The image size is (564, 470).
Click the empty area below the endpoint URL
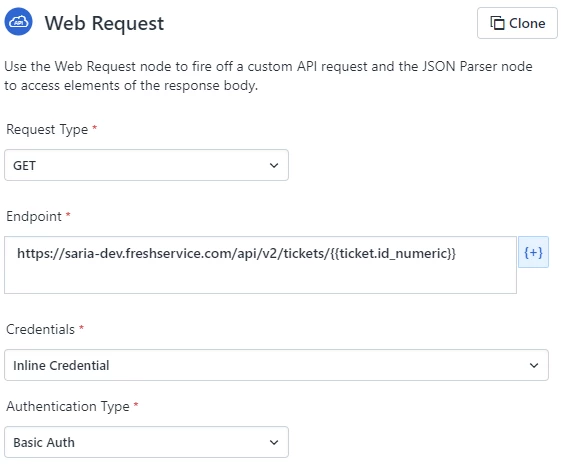click(x=260, y=279)
